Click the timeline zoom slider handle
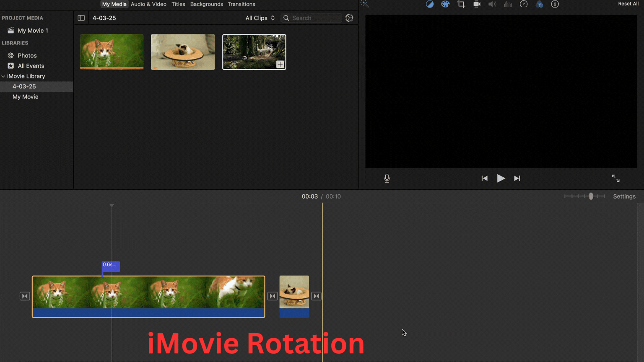Screen dimensions: 644x362 coord(591,196)
